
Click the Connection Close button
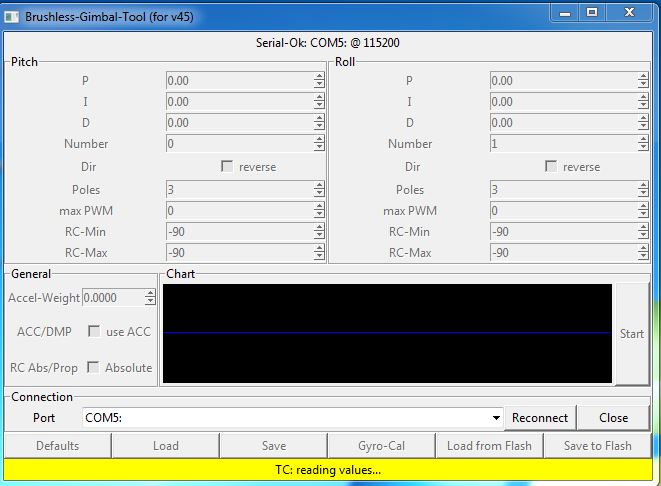(x=613, y=418)
